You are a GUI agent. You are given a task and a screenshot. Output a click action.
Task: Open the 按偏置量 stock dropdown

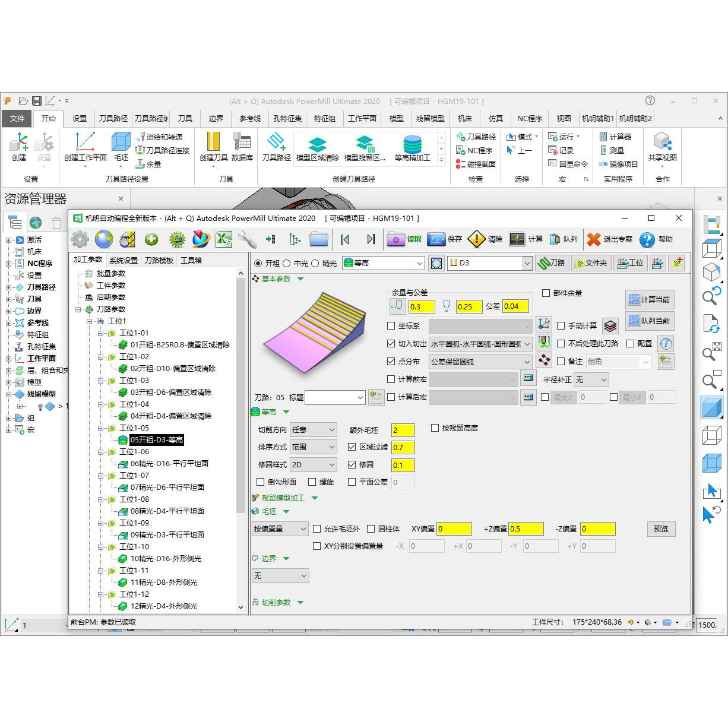coord(280,529)
